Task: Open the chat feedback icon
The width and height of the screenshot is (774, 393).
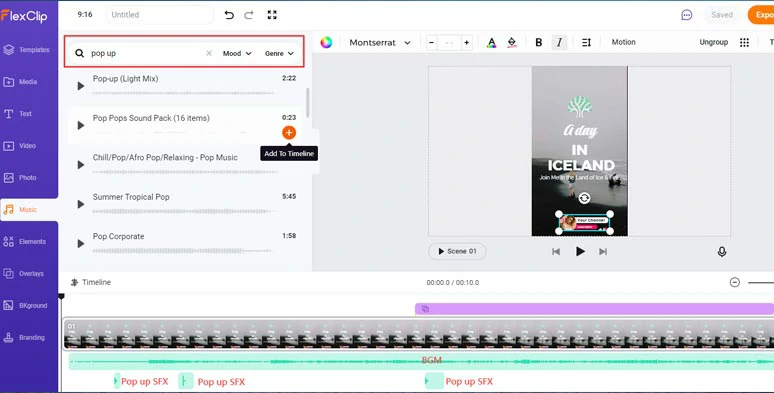Action: 687,15
